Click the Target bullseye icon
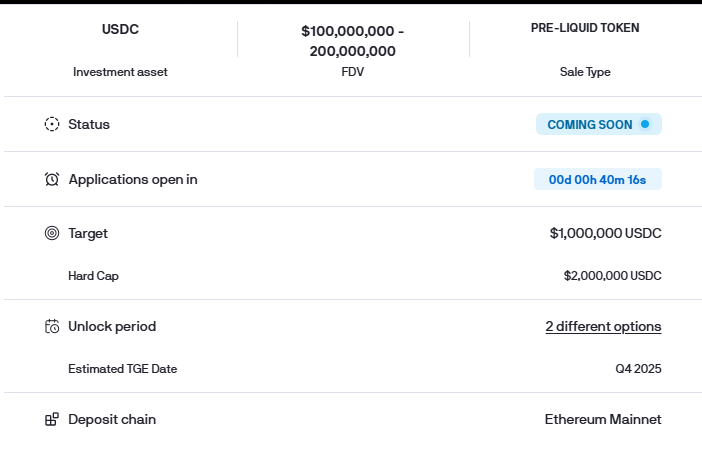The height and width of the screenshot is (468, 702). click(x=52, y=233)
